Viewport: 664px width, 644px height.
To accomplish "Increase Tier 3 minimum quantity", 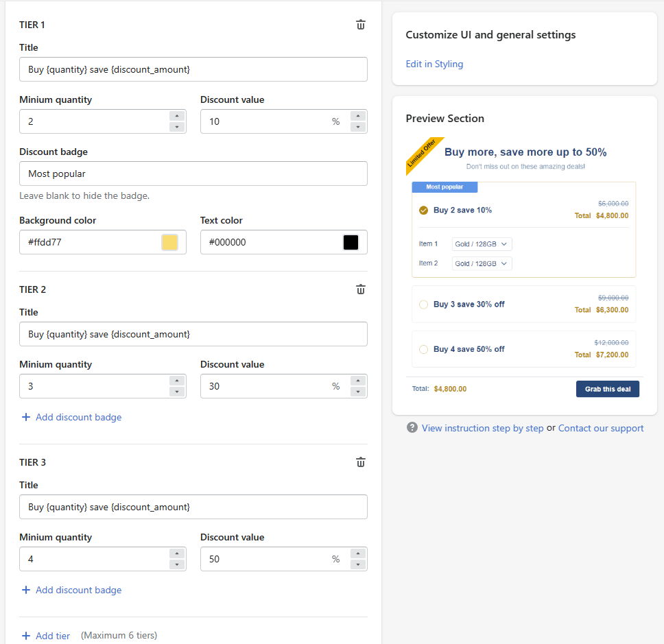I will [177, 553].
